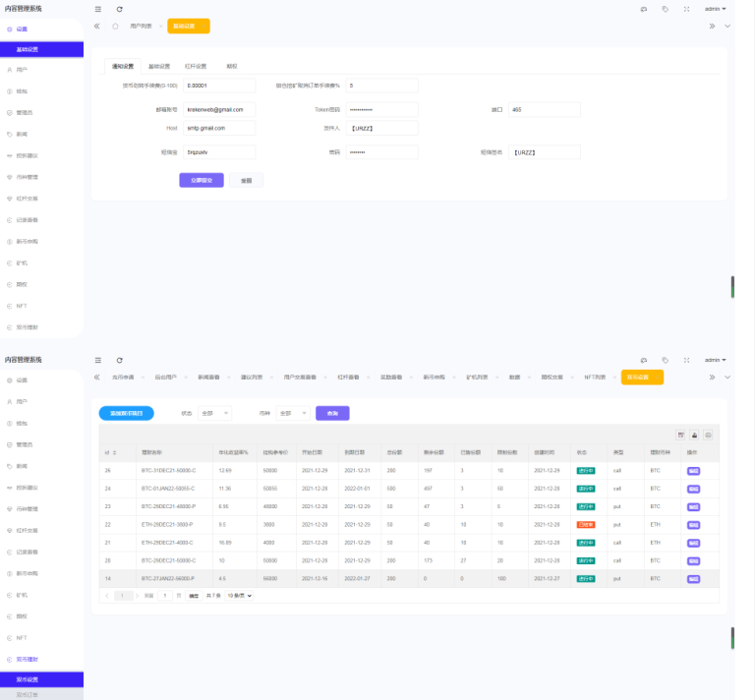755x700 pixels.
Task: Click the purple 查询 search button
Action: 332,413
